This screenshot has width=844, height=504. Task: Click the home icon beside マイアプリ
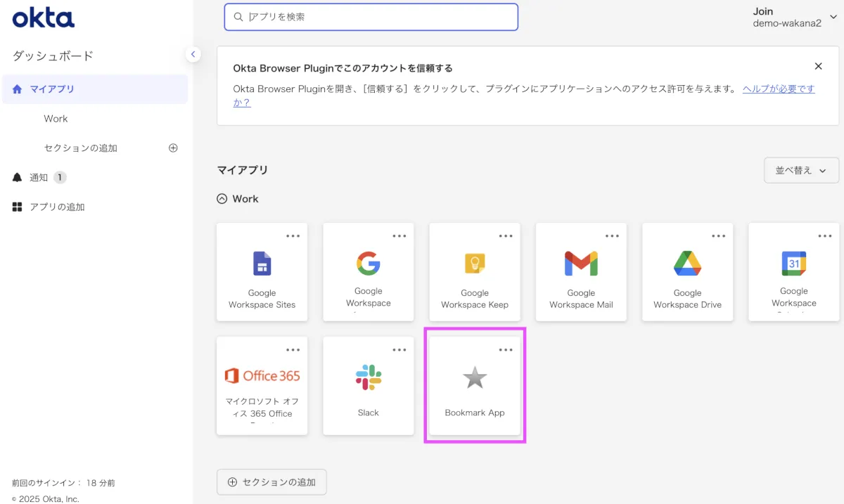18,89
